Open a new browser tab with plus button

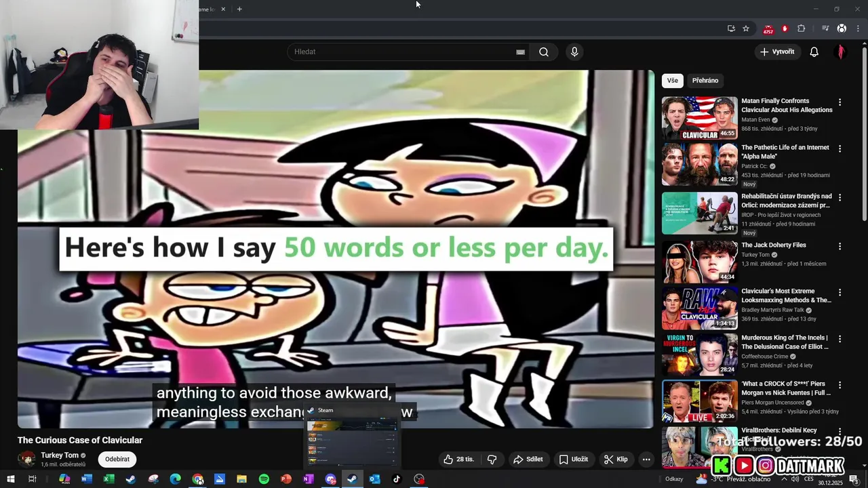(x=239, y=9)
